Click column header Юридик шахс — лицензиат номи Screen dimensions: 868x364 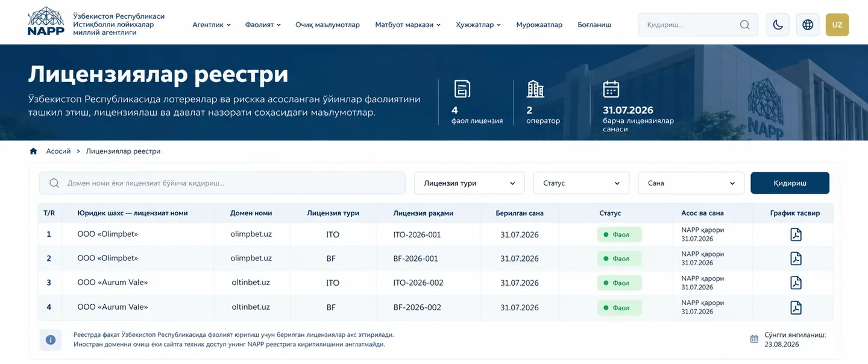coord(133,213)
